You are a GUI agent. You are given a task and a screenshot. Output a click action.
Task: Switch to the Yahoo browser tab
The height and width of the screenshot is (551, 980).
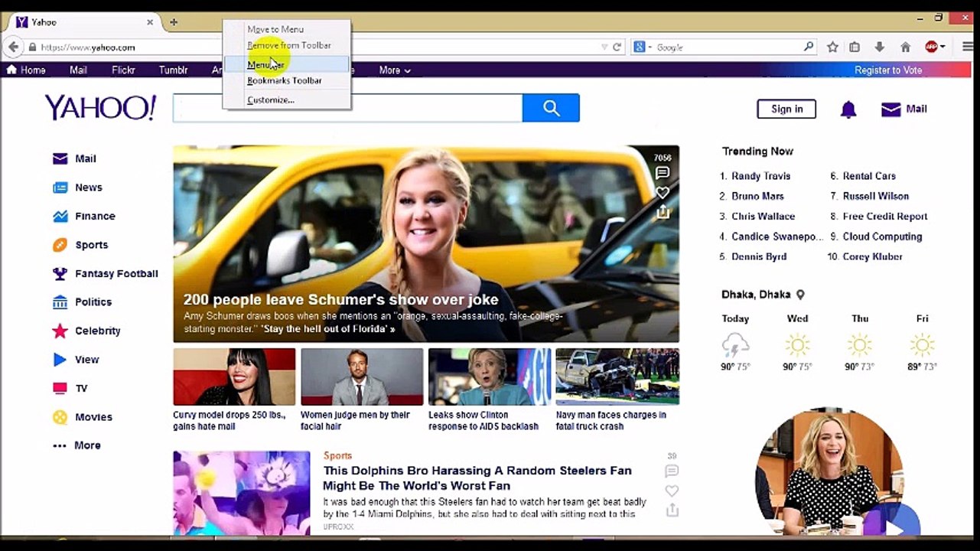(x=83, y=22)
